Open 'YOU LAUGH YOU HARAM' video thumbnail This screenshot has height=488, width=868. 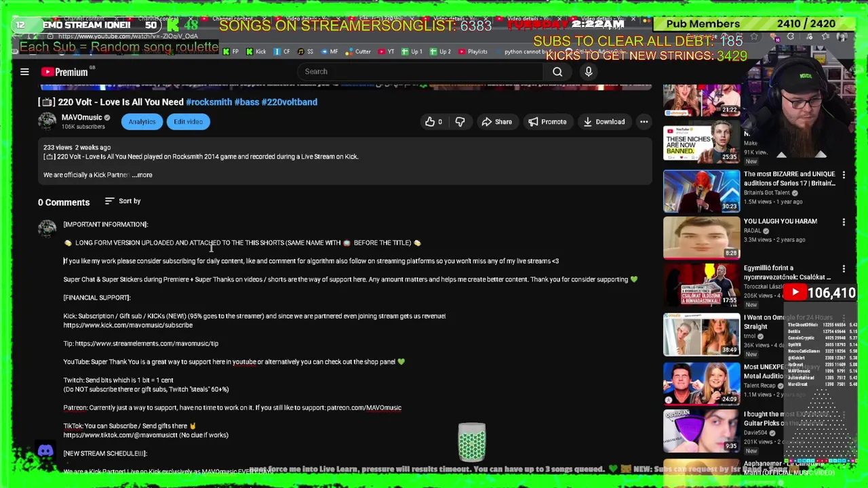coord(701,238)
